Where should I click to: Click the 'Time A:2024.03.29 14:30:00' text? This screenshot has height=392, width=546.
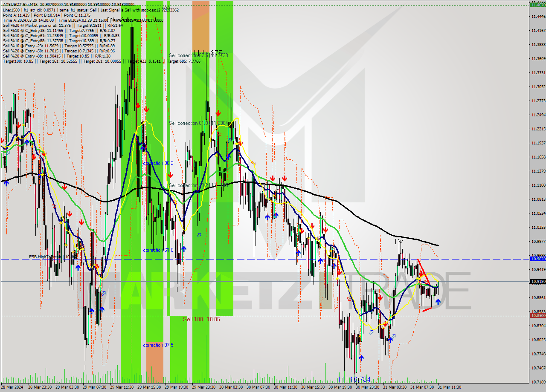tap(28, 20)
